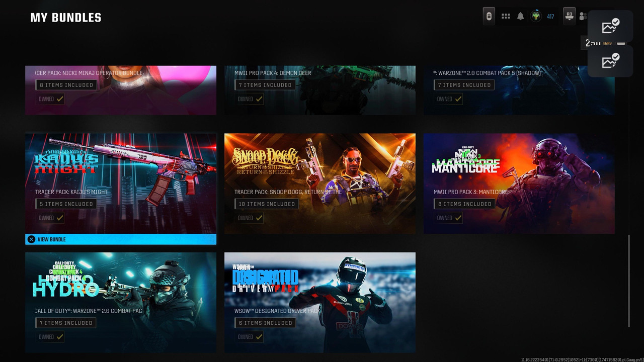Click 'MWII Pro Pack 3: Manticore' title
The image size is (644, 362).
(470, 192)
